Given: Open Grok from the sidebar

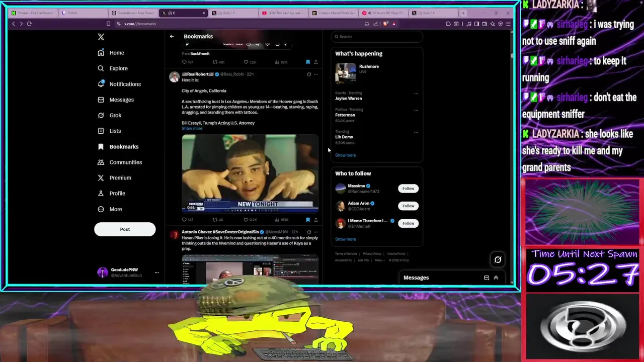Looking at the screenshot, I should [x=109, y=115].
